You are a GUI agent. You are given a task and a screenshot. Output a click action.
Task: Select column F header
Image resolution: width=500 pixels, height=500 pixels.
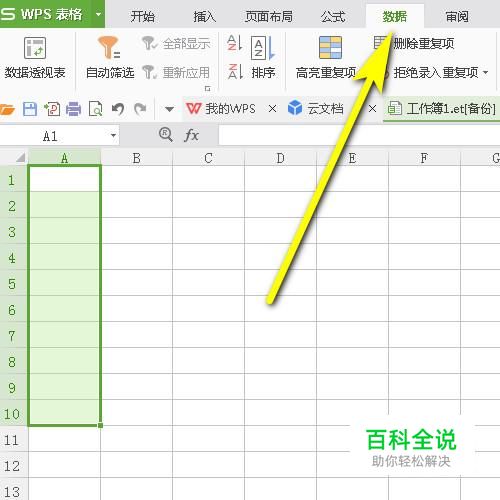pyautogui.click(x=424, y=158)
